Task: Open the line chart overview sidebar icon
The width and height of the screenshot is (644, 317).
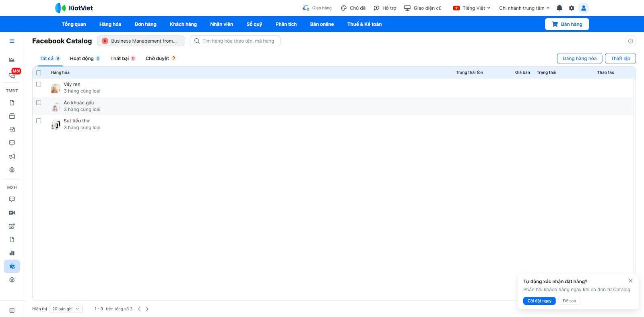Action: coord(12,60)
